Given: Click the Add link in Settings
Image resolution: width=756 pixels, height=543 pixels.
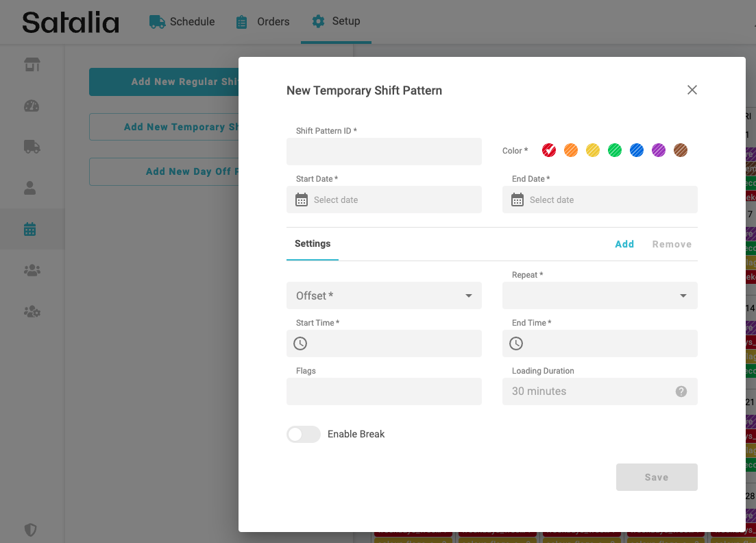Looking at the screenshot, I should 624,244.
